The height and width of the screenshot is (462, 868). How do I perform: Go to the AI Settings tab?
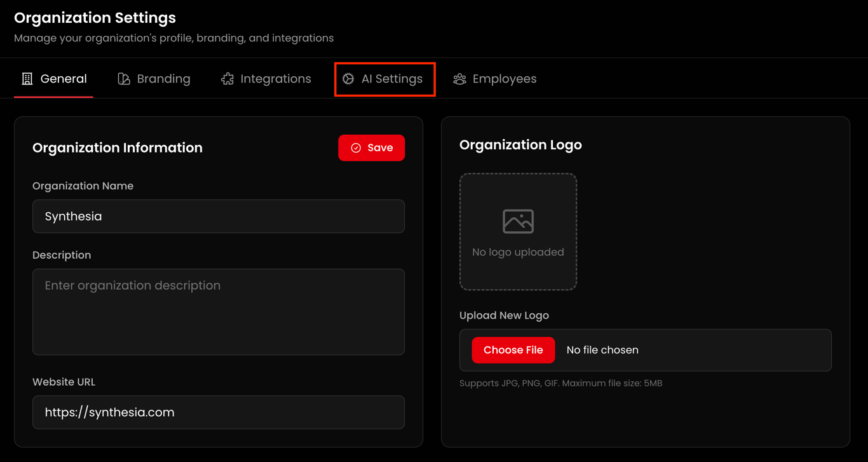coord(384,79)
